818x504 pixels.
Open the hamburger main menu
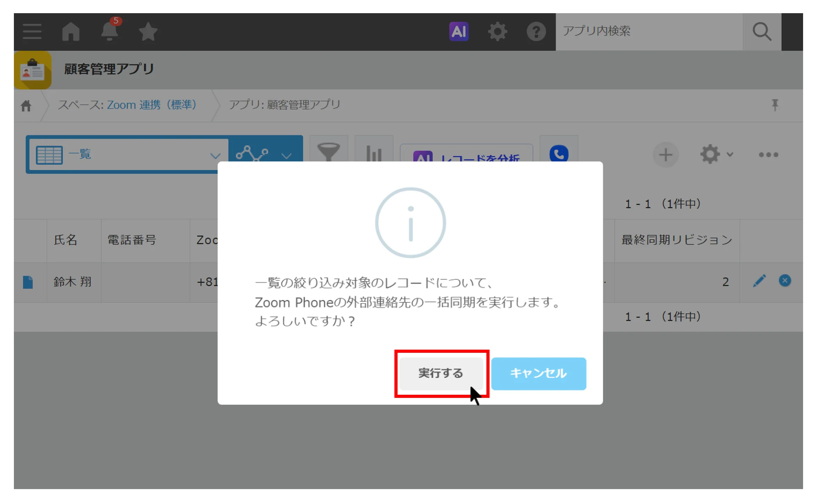coord(32,32)
